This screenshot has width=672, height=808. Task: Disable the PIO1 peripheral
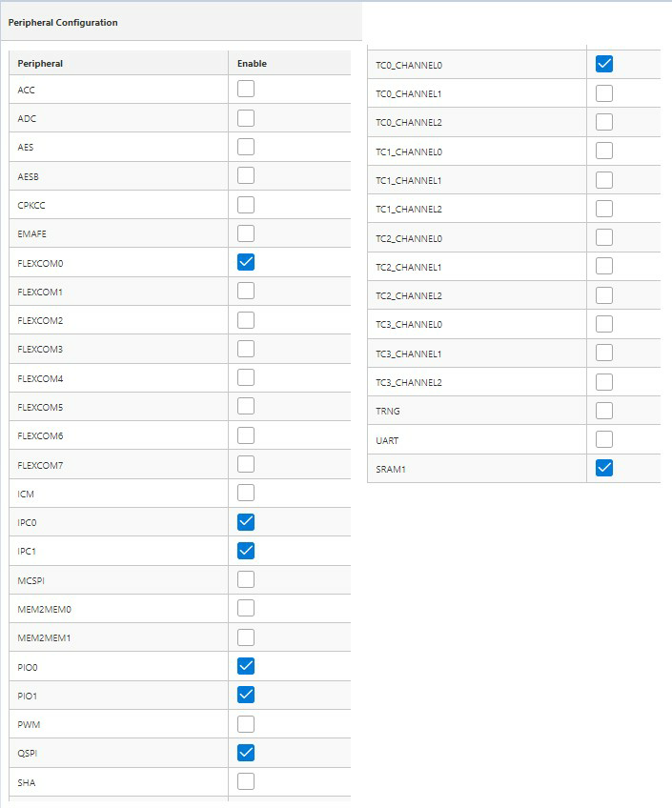click(246, 694)
